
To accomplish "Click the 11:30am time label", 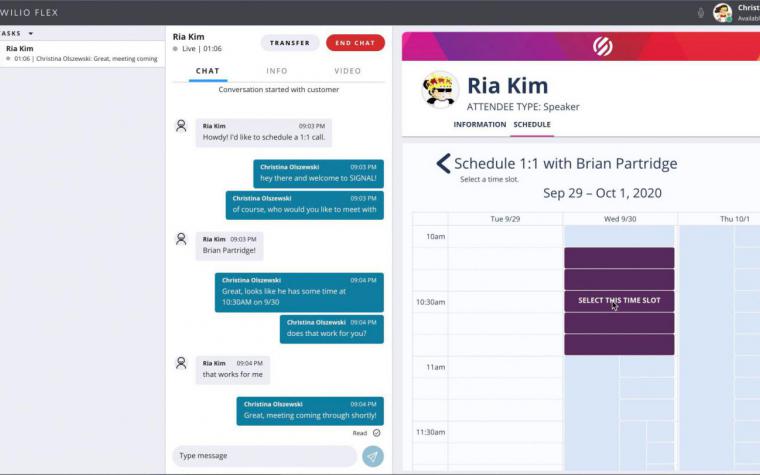I will pos(430,432).
